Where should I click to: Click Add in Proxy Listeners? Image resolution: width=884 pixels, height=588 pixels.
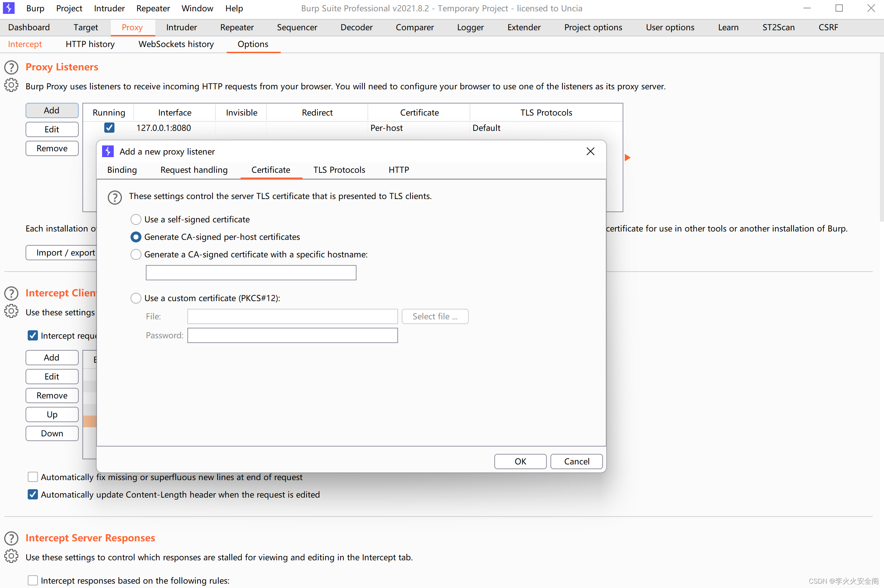tap(52, 110)
